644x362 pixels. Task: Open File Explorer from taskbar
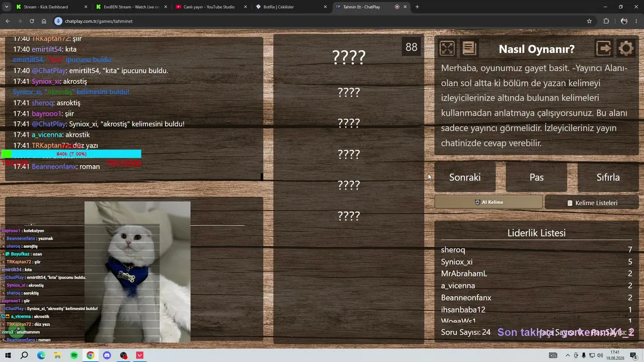(x=57, y=355)
